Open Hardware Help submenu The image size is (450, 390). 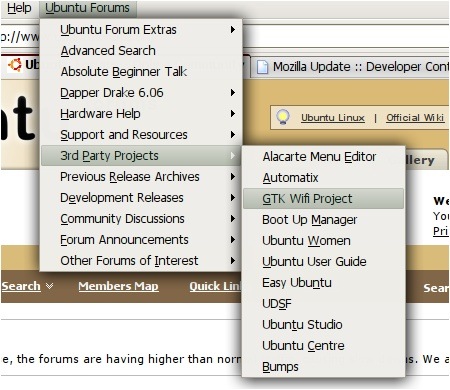[141, 114]
